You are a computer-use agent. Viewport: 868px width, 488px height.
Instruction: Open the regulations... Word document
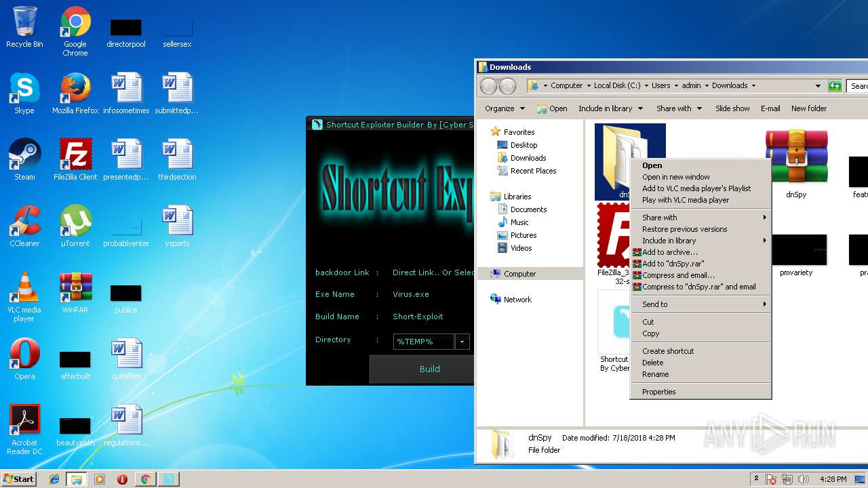pyautogui.click(x=126, y=426)
